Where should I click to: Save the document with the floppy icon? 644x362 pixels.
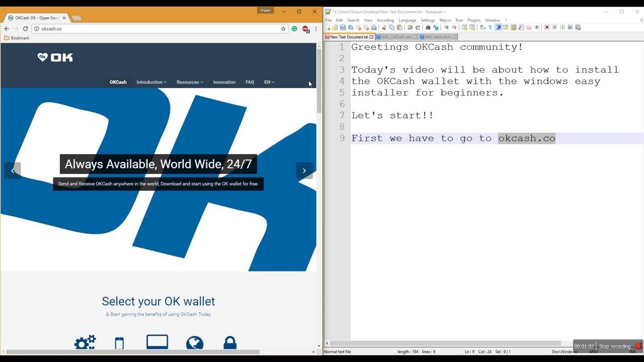click(343, 27)
